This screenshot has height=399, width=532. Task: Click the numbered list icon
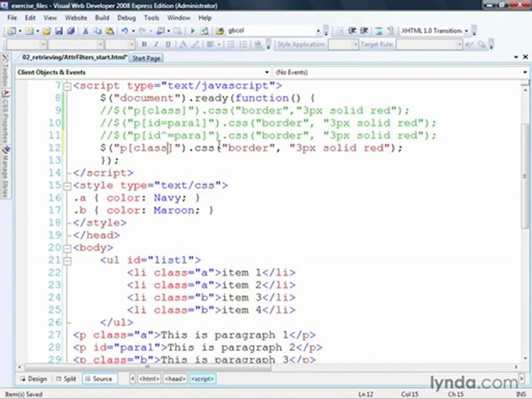[243, 44]
